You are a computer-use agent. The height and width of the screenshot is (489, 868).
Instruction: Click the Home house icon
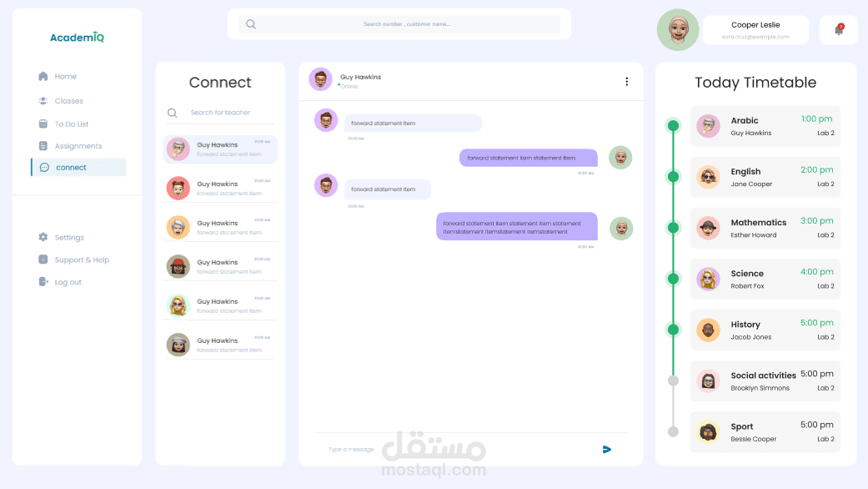(43, 76)
